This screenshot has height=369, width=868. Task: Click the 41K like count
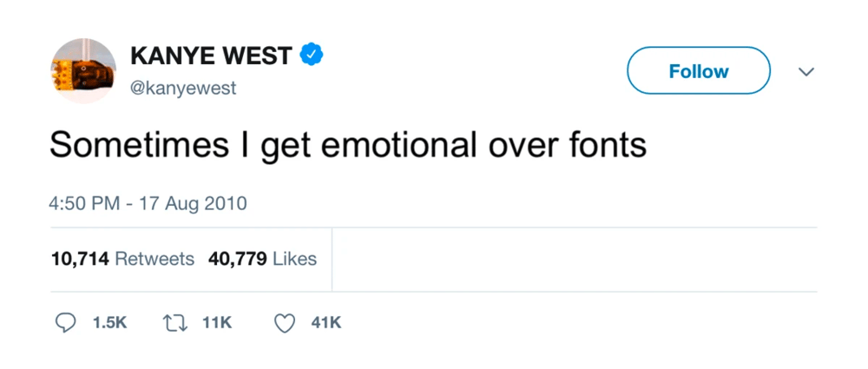click(x=325, y=323)
